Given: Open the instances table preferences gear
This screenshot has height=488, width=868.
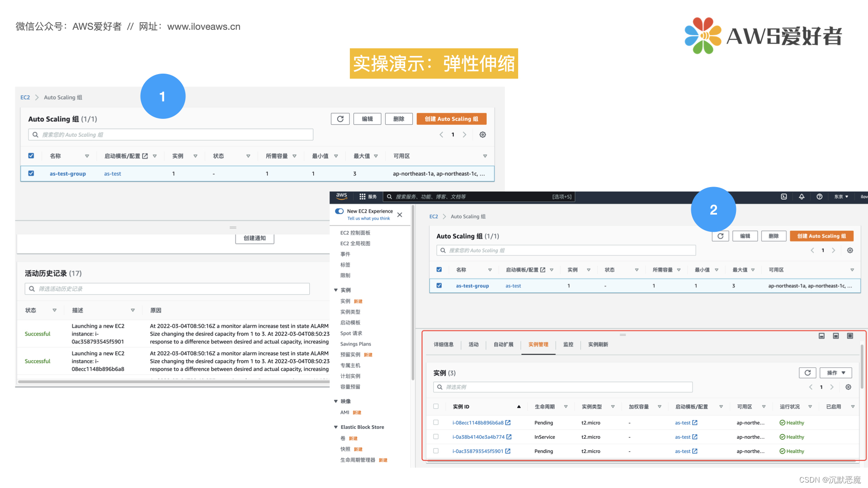Looking at the screenshot, I should point(849,387).
